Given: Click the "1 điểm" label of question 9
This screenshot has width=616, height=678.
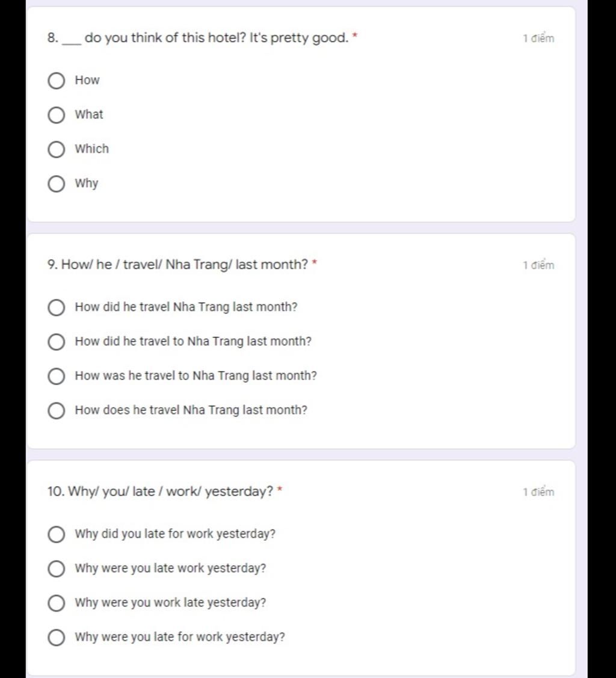Looking at the screenshot, I should pyautogui.click(x=538, y=265).
